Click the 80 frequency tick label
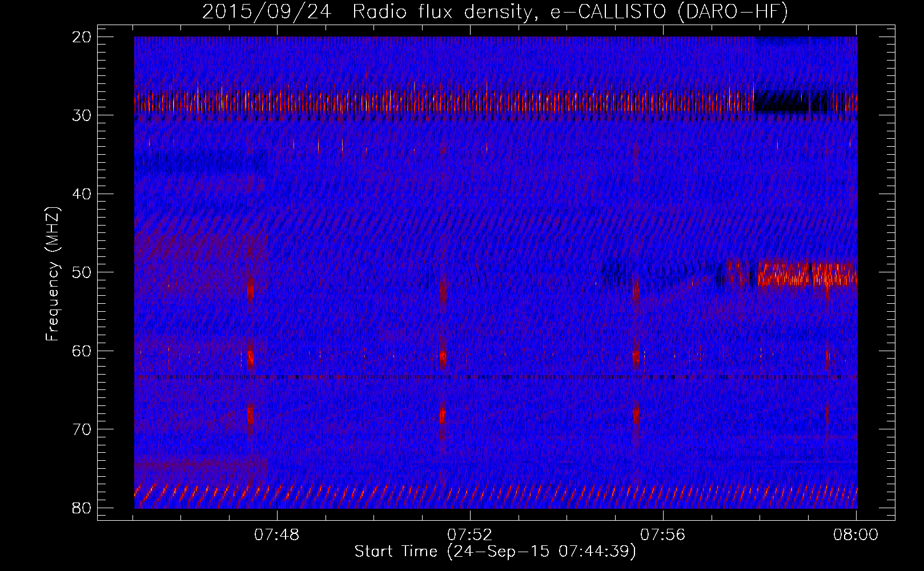This screenshot has height=571, width=924. click(x=82, y=508)
